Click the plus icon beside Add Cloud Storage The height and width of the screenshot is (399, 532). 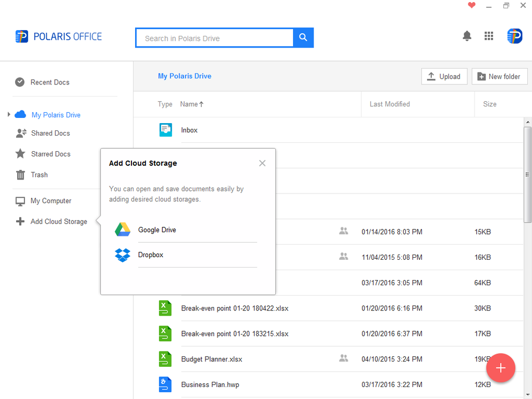pos(20,222)
